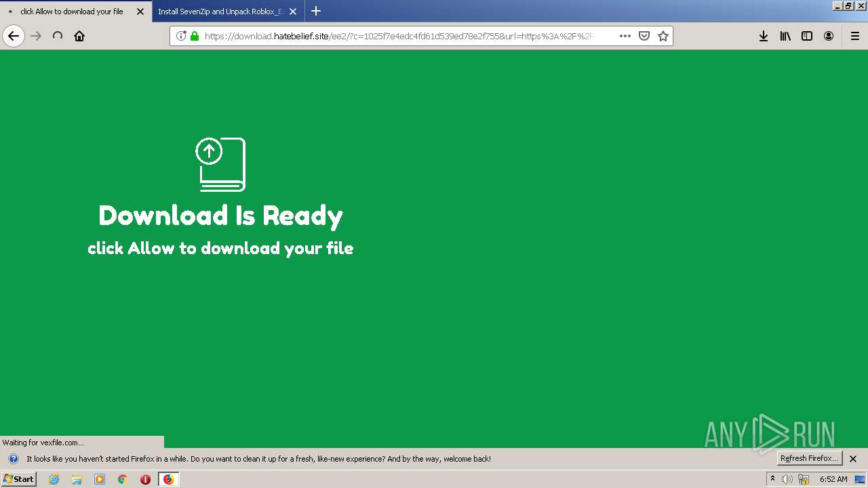Dismiss the Firefox refresh notification bar
The image size is (868, 488).
click(x=853, y=459)
